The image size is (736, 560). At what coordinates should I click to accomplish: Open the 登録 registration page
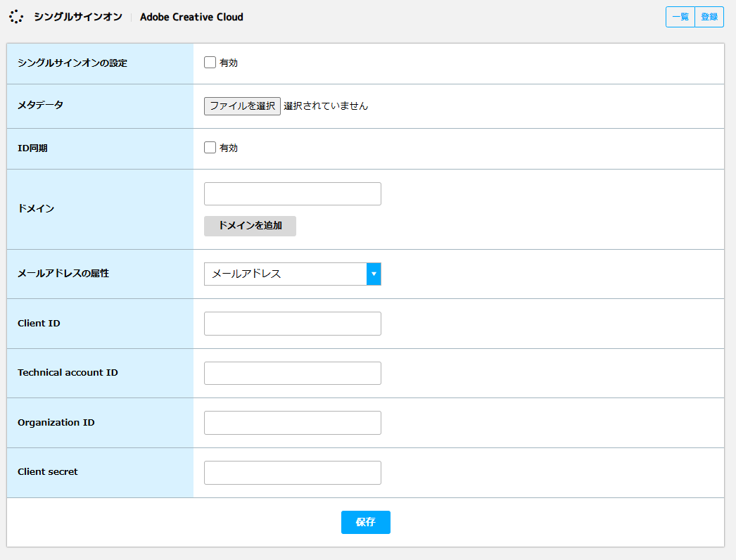point(709,17)
